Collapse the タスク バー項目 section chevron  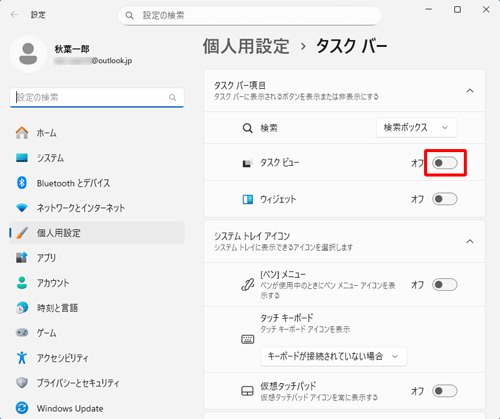click(470, 91)
